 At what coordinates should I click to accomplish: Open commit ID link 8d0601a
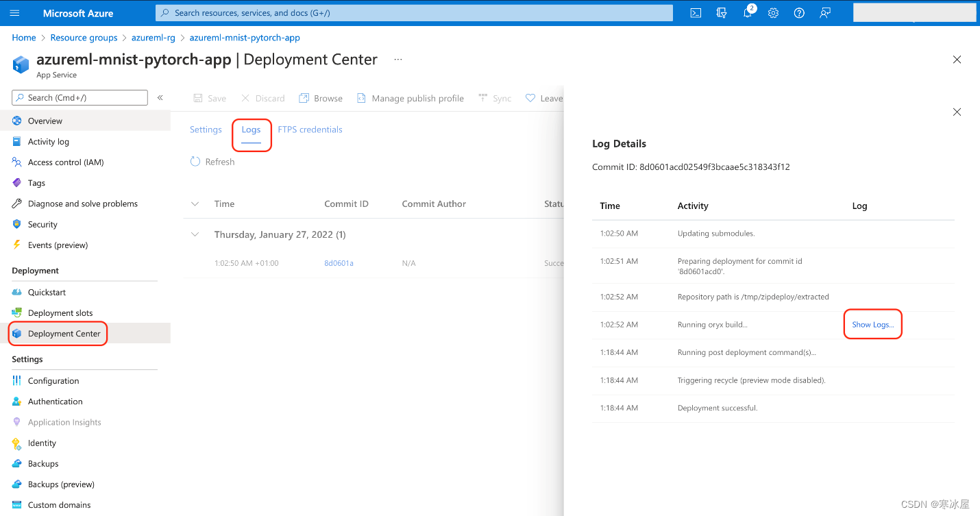[339, 263]
